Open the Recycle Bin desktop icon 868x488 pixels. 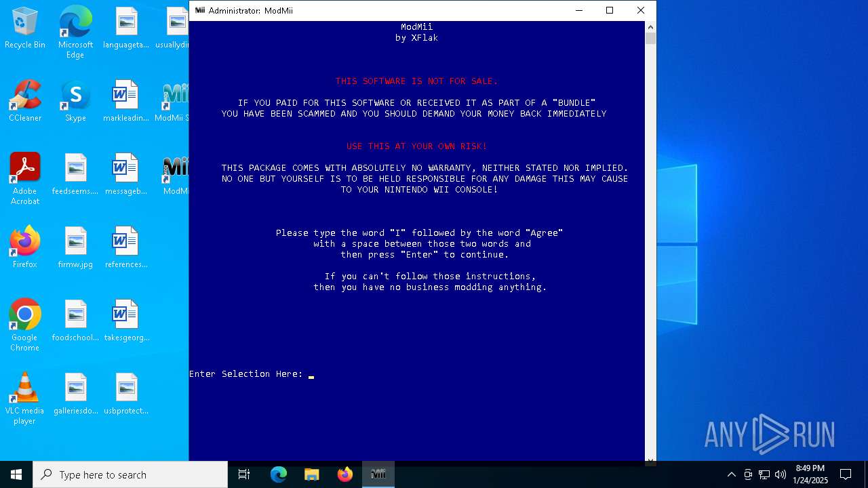tap(25, 28)
